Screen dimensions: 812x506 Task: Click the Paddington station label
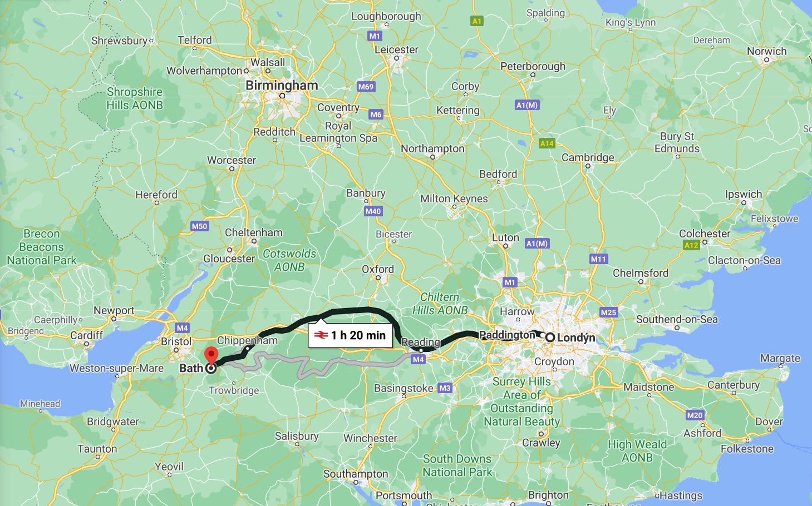(x=507, y=335)
